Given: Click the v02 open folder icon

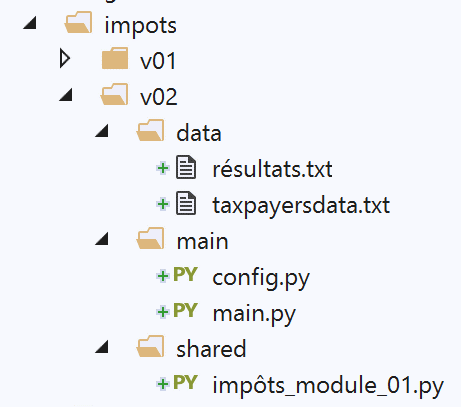Looking at the screenshot, I should pyautogui.click(x=114, y=94).
